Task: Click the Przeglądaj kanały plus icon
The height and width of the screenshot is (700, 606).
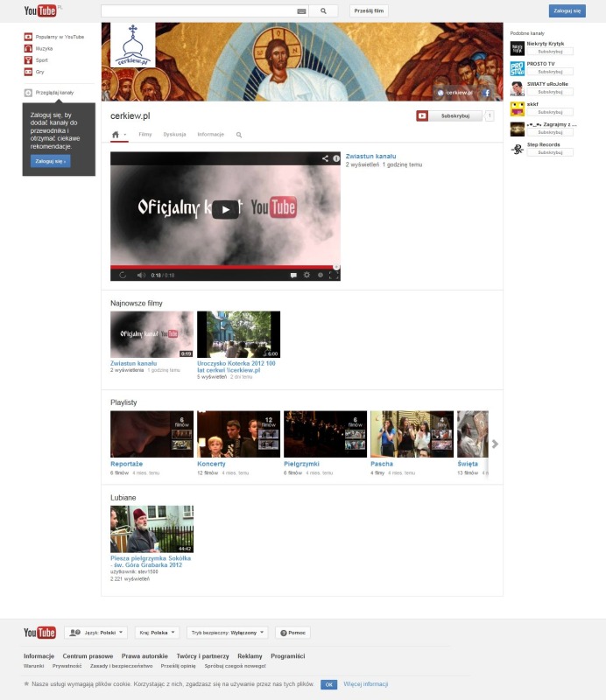Action: [28, 93]
